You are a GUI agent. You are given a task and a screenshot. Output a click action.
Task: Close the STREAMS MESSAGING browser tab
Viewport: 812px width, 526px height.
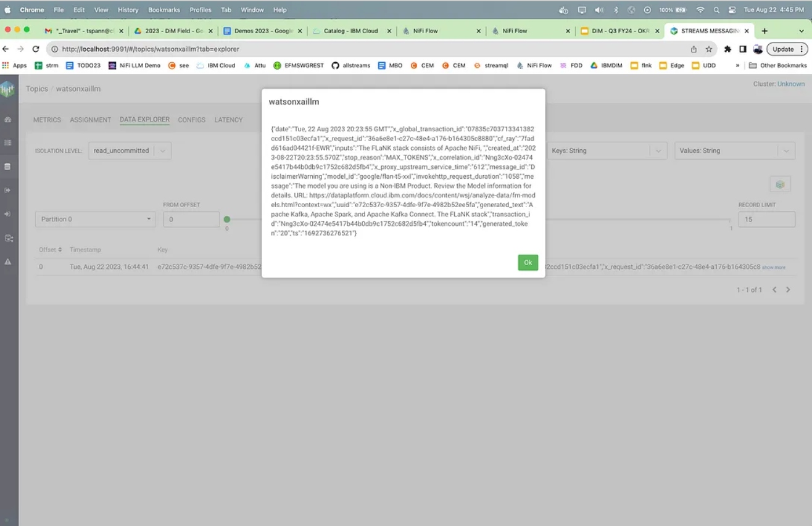pos(747,31)
